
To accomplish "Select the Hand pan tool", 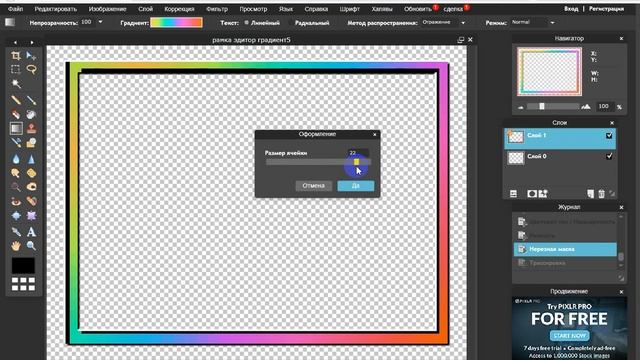I will (x=16, y=246).
